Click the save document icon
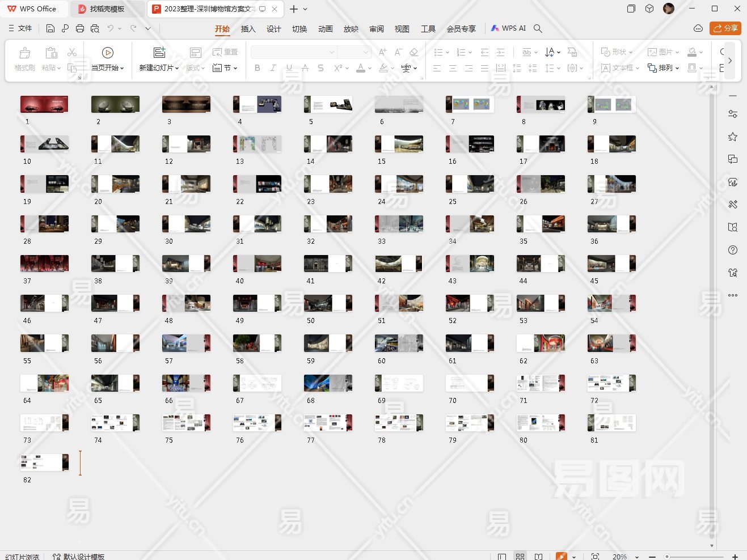Screen dimensions: 747x560 pyautogui.click(x=50, y=28)
